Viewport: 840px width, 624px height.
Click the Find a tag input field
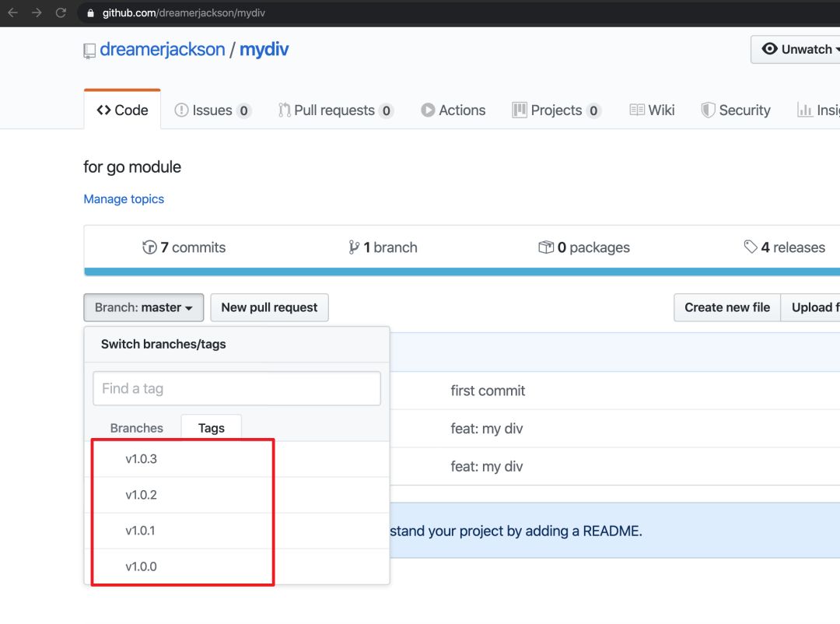[236, 388]
